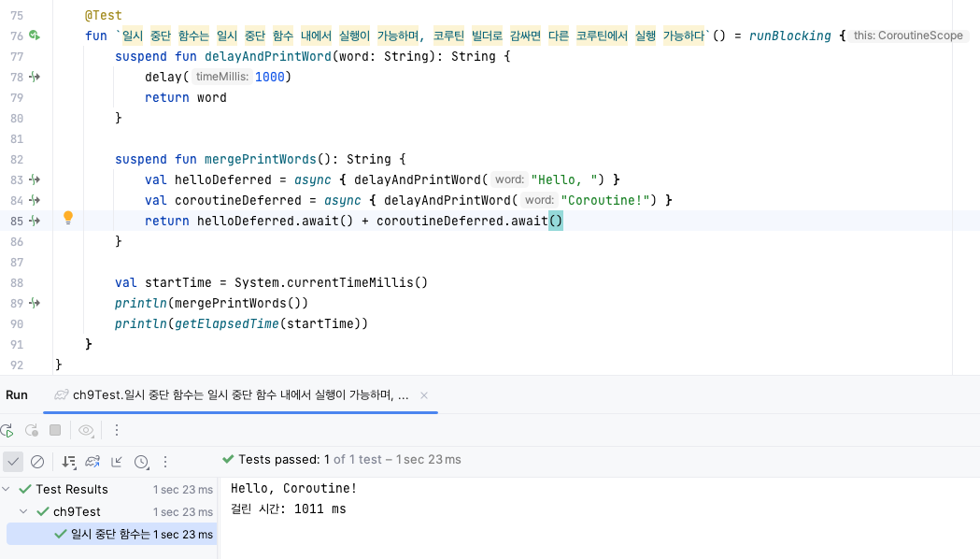
Task: Toggle Show Ignored tests filter button
Action: coord(37,462)
